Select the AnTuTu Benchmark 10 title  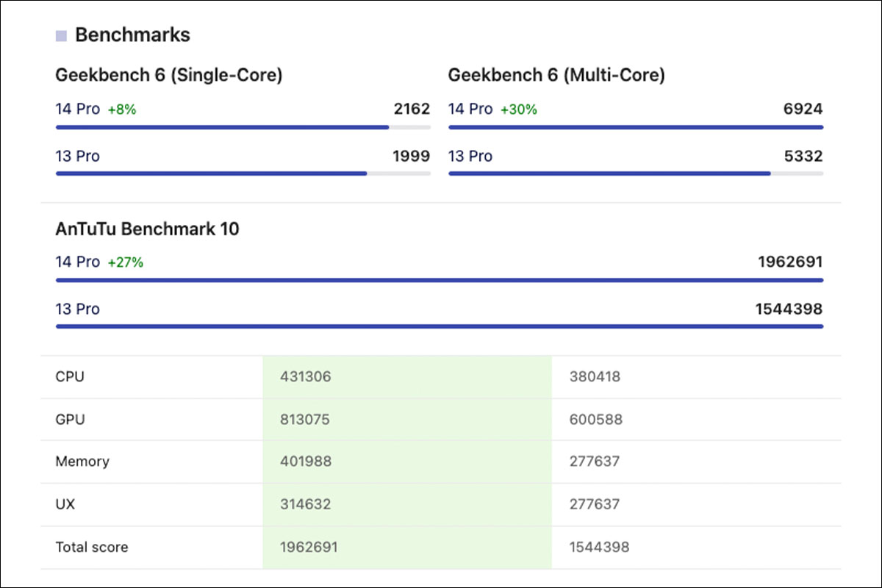(147, 229)
